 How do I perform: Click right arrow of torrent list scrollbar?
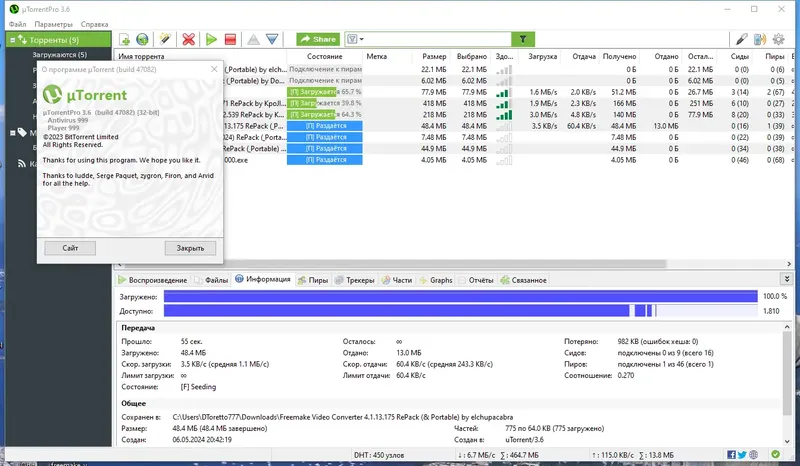pos(789,264)
